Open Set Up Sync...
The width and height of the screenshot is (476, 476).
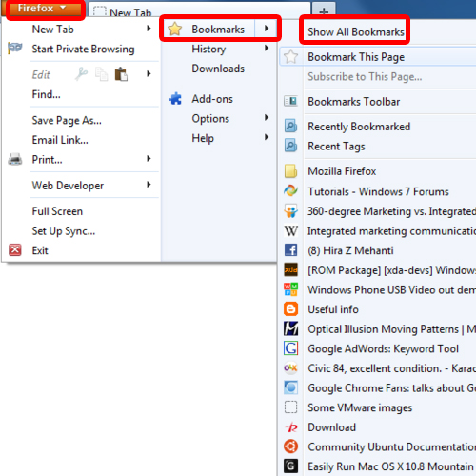click(64, 231)
